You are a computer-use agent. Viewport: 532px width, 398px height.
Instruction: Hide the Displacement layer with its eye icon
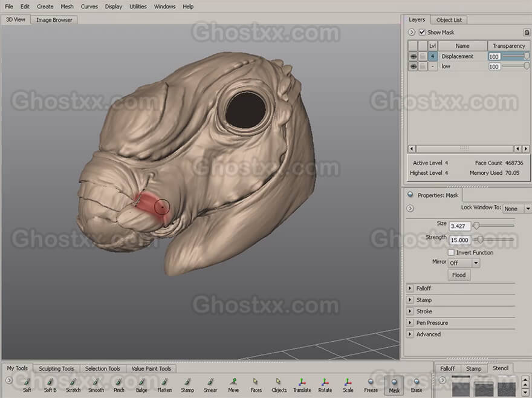pos(413,56)
